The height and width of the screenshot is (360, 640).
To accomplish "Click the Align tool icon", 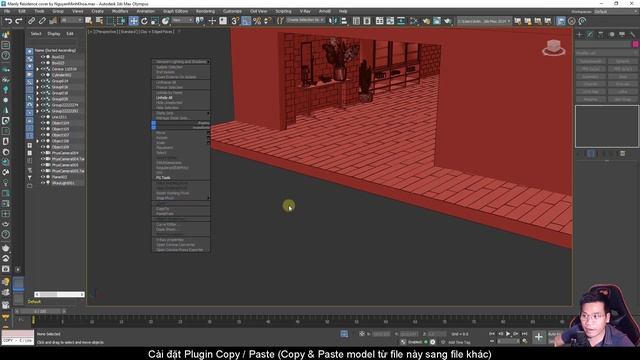I will pyautogui.click(x=344, y=21).
